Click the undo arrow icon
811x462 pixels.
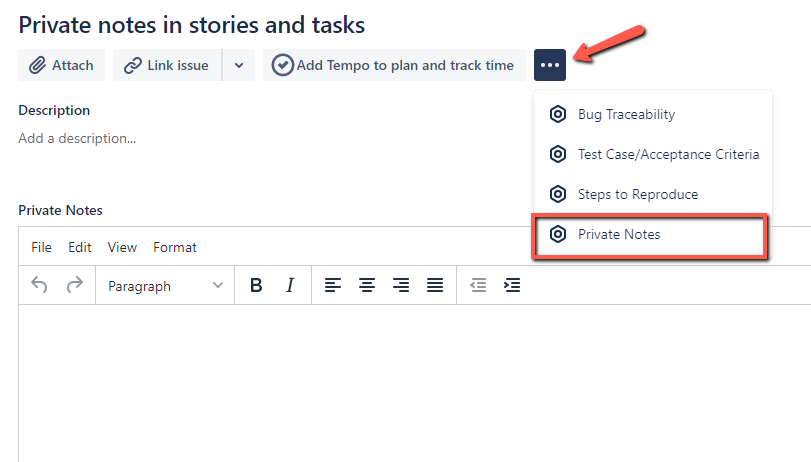pyautogui.click(x=40, y=286)
